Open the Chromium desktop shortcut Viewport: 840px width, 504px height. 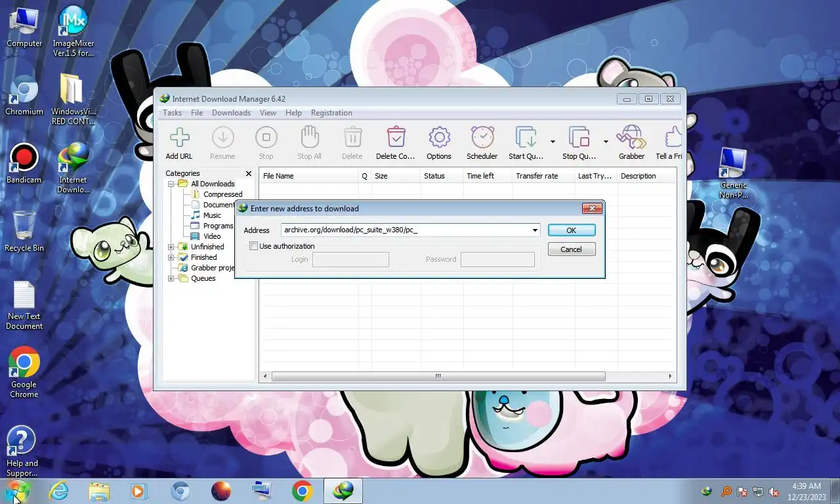pos(24,96)
